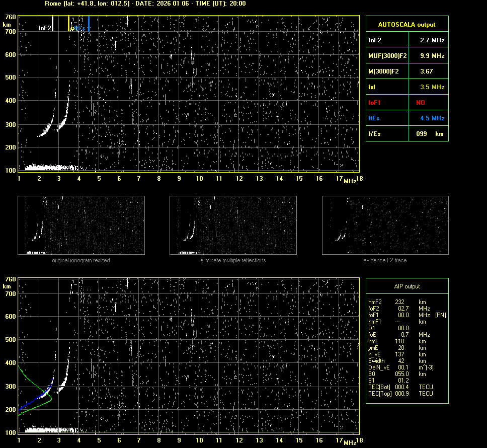Screen dimensions: 487x448
Task: Click the foF2 2.7 MHz table row
Action: pos(407,40)
